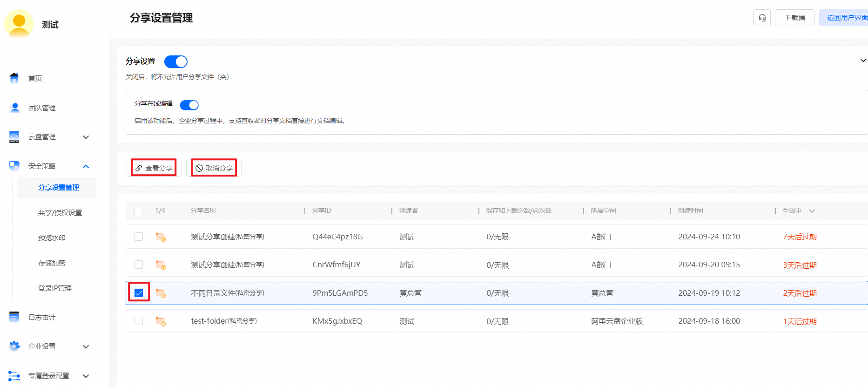Check the box for CnrWfmf6jUY row
The height and width of the screenshot is (387, 868).
pos(139,265)
